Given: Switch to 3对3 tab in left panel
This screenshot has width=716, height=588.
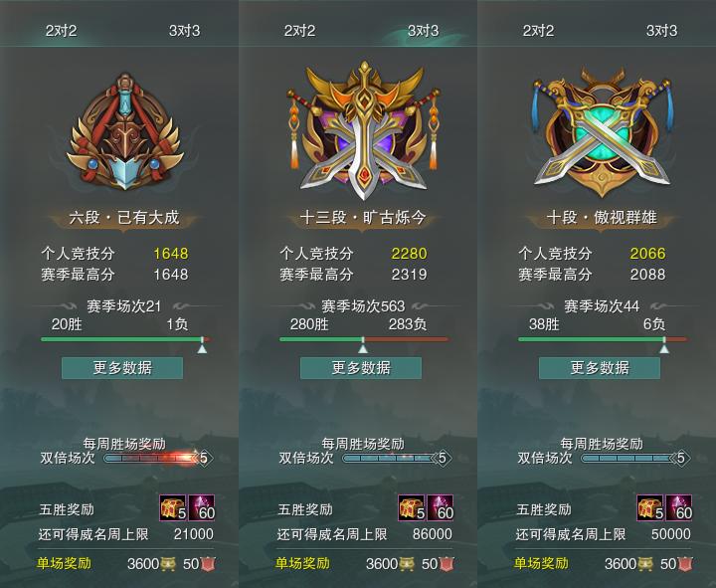Looking at the screenshot, I should click(x=185, y=31).
